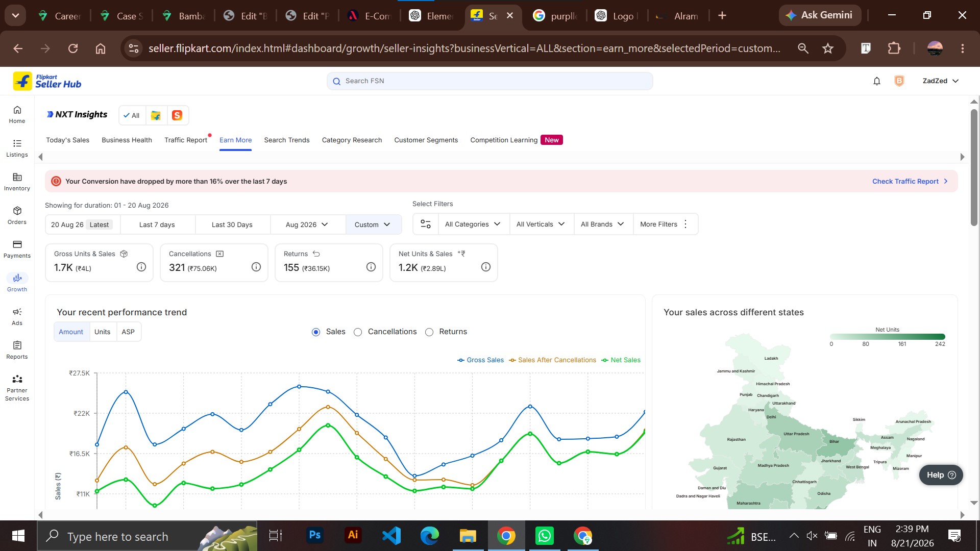Click Ask Gemini in the browser
The width and height of the screenshot is (980, 551).
pos(820,15)
